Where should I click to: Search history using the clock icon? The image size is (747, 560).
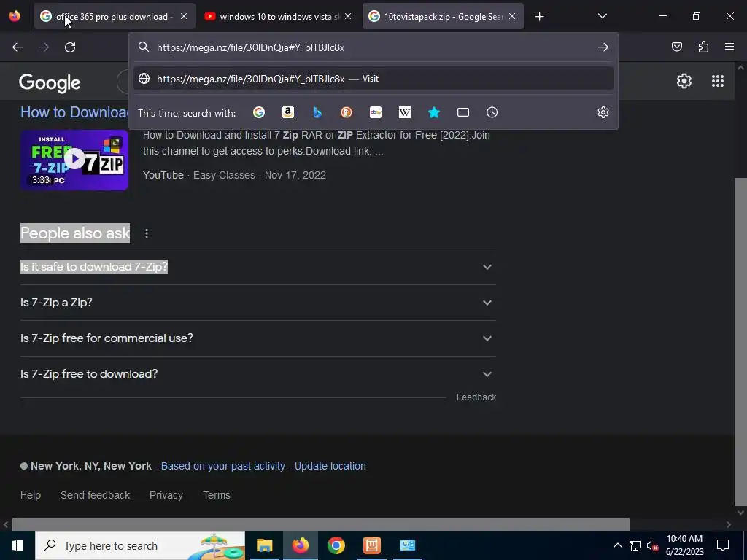point(492,112)
